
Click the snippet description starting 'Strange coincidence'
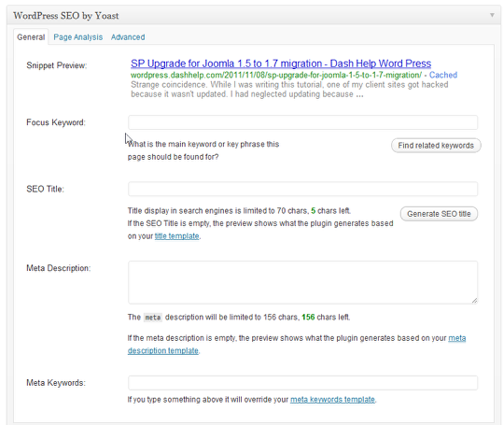coord(289,90)
